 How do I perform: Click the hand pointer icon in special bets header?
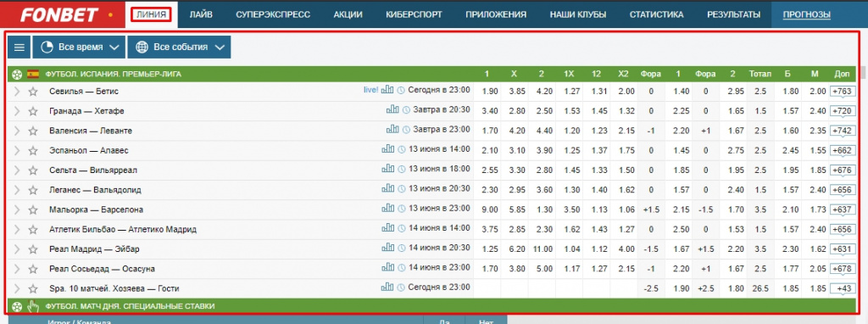pos(33,305)
